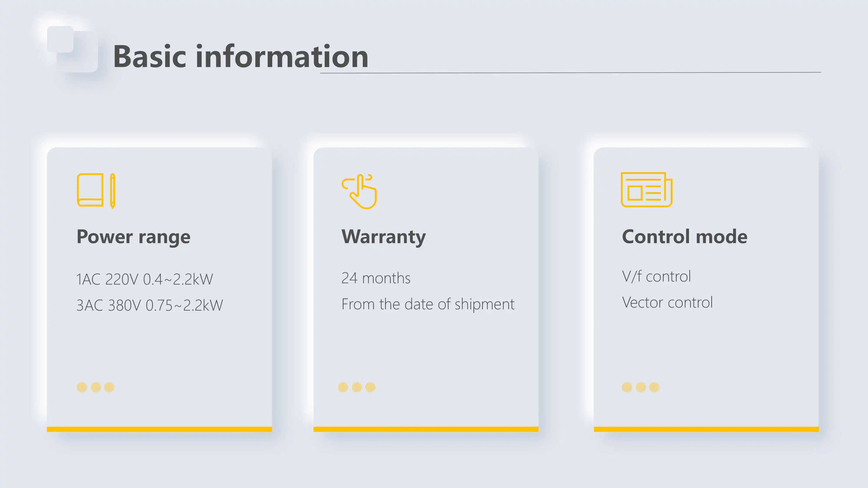
Task: Select the 3AC 380V 0.75~2.2kW line
Action: [150, 305]
